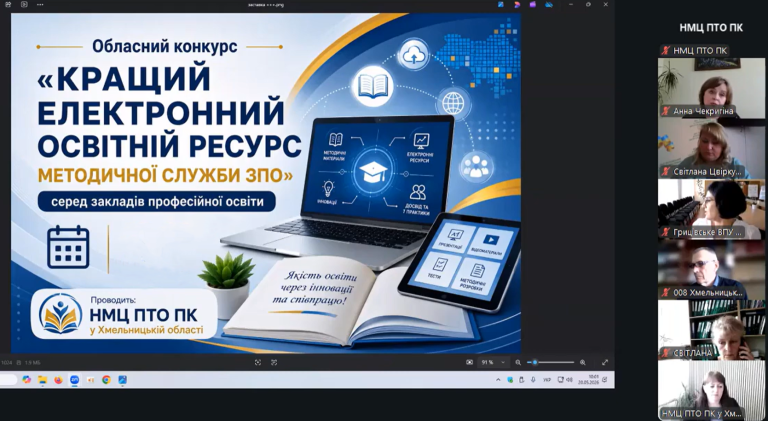Open the taskbar clock showing 10:01

click(x=589, y=379)
